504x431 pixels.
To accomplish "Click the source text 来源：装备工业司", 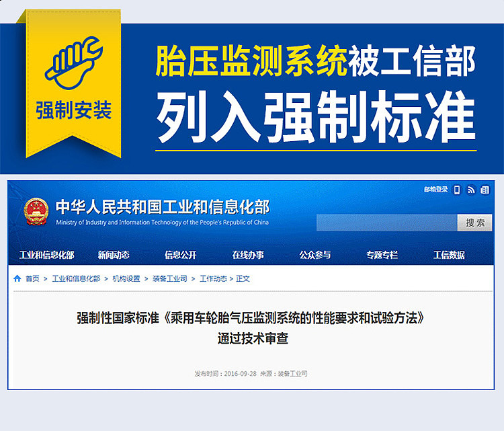I will [284, 374].
